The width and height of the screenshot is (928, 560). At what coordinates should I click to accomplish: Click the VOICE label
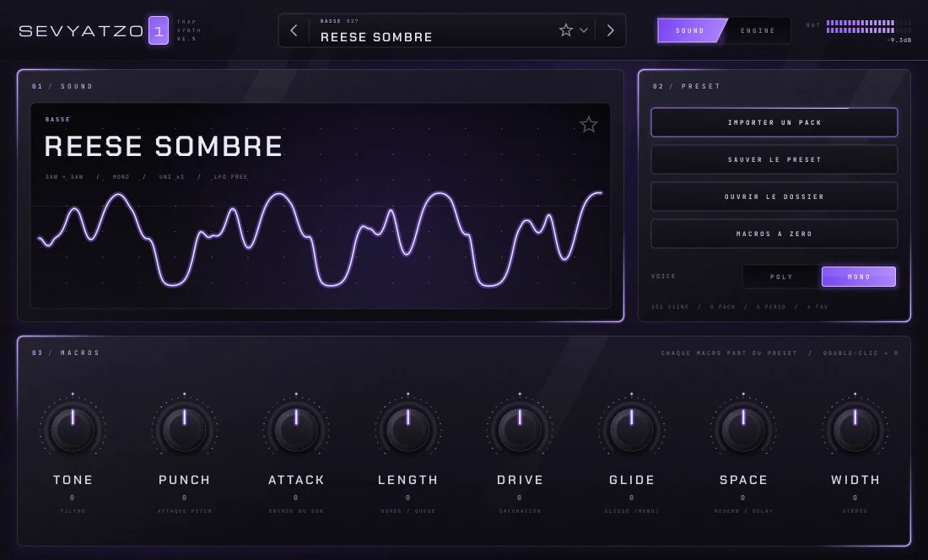pyautogui.click(x=663, y=276)
